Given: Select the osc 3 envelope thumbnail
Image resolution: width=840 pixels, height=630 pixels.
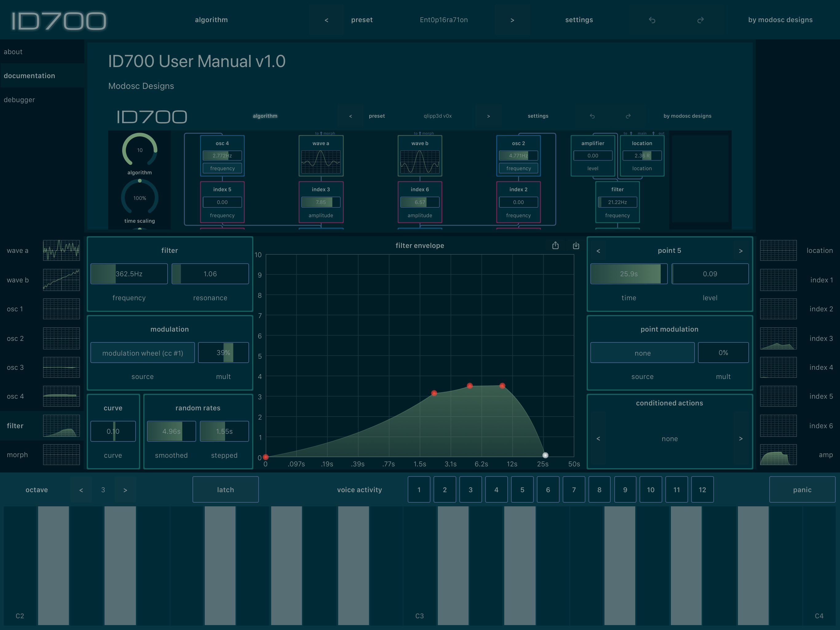Looking at the screenshot, I should tap(61, 367).
